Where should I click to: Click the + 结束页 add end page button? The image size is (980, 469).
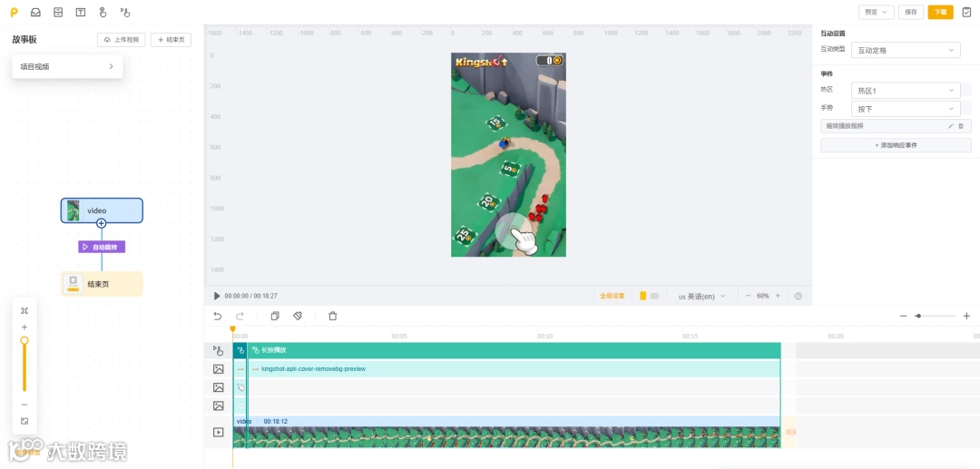click(x=171, y=39)
